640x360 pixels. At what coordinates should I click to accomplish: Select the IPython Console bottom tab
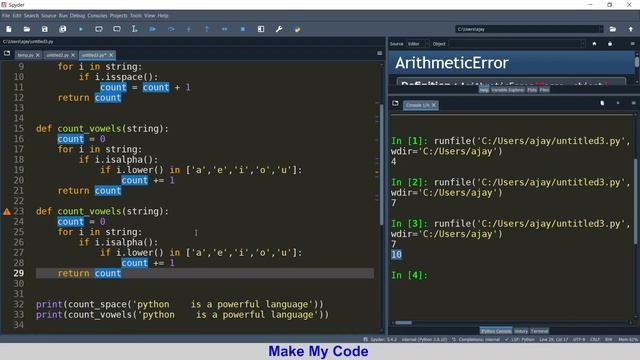(x=496, y=331)
